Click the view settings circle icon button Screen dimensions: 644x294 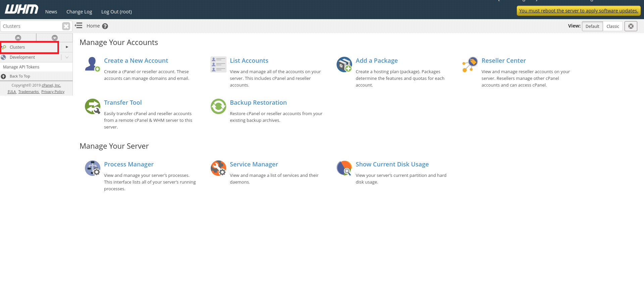click(x=631, y=26)
